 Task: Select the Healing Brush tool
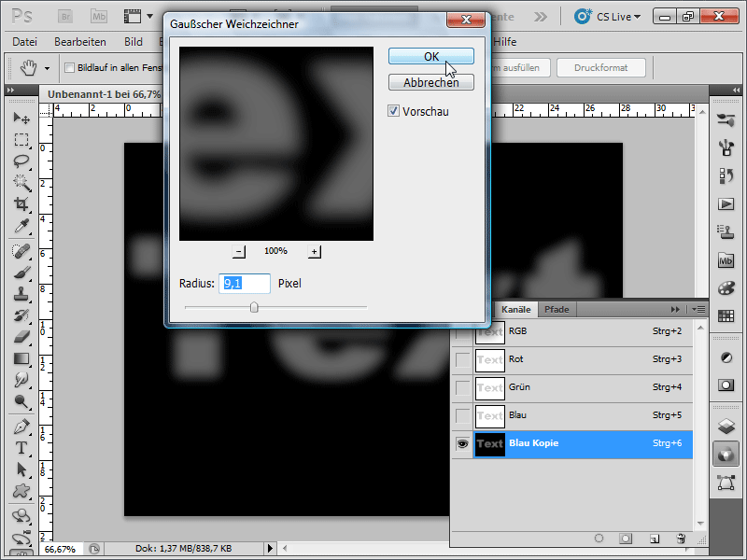click(x=21, y=251)
